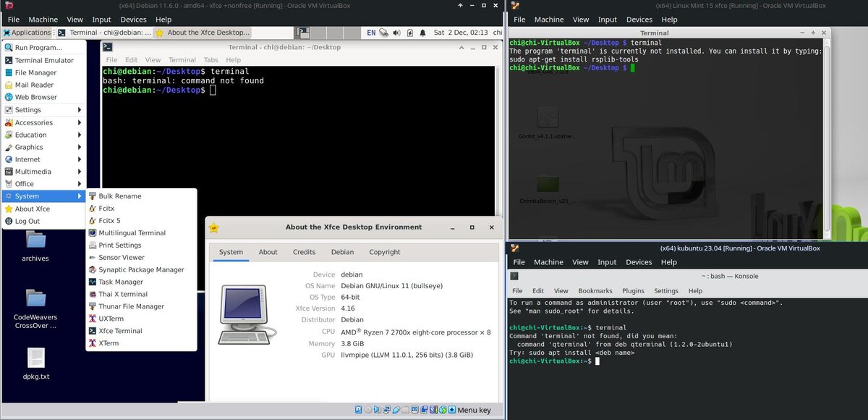Open Mail Reader from the Applications menu

pos(44,85)
